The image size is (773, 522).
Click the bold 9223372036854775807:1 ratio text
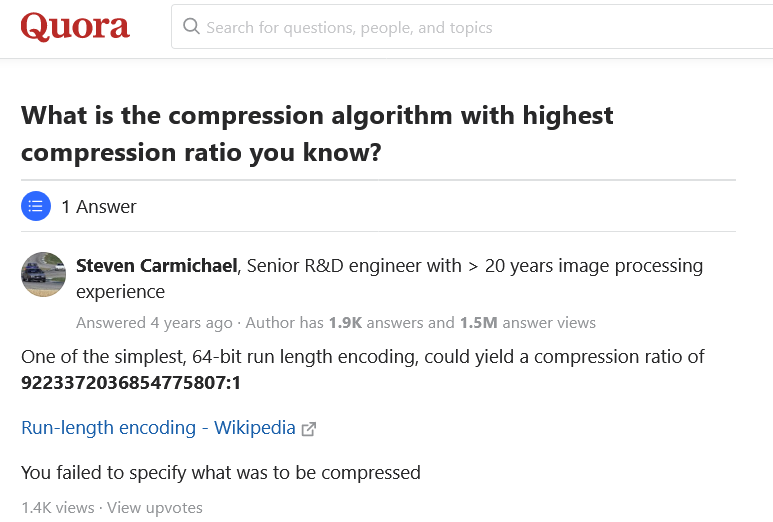(x=131, y=383)
